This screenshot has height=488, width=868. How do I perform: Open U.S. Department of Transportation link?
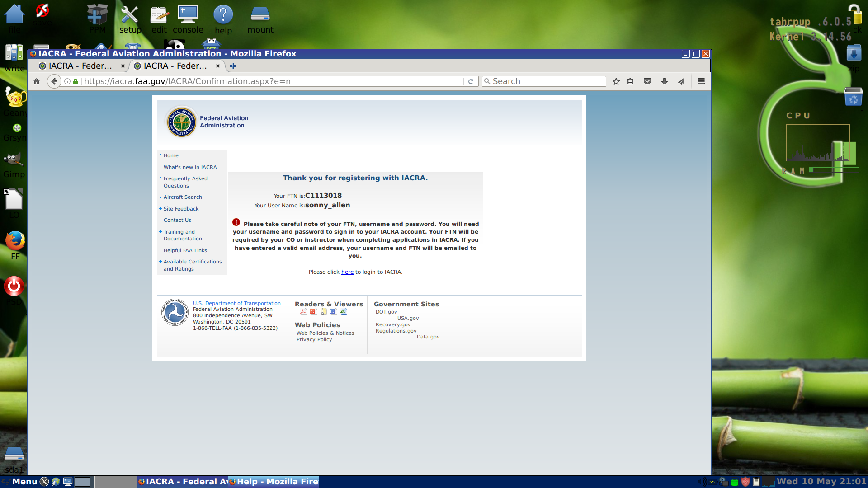tap(236, 303)
